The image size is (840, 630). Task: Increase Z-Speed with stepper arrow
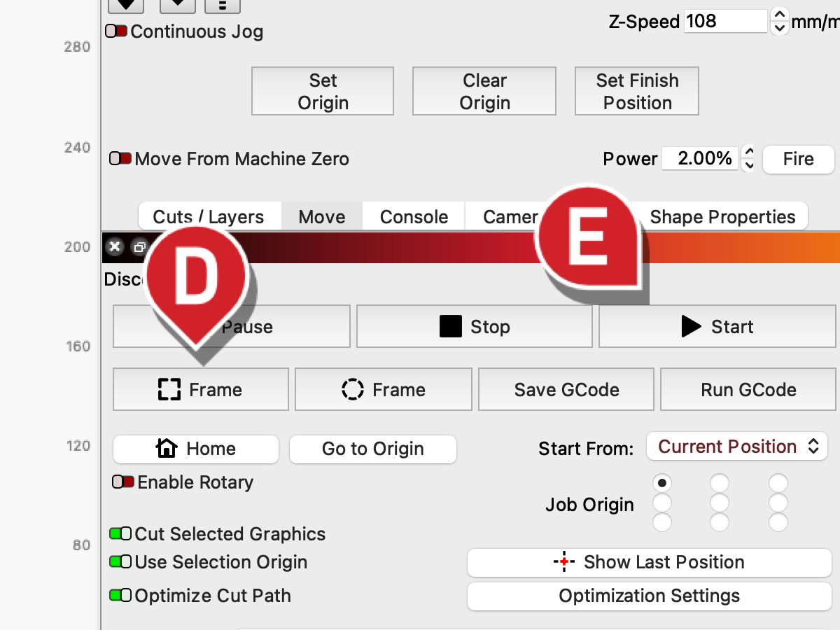(779, 15)
